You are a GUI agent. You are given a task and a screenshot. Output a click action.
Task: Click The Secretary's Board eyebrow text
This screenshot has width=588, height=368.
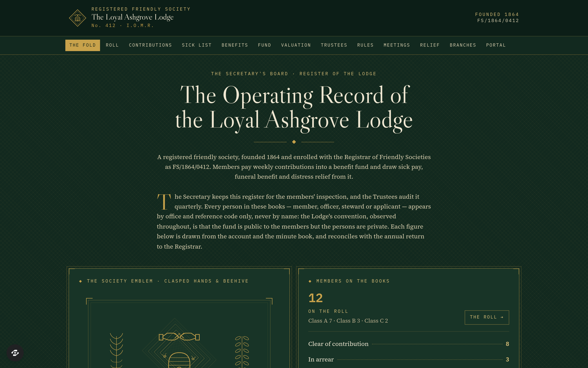pyautogui.click(x=294, y=74)
